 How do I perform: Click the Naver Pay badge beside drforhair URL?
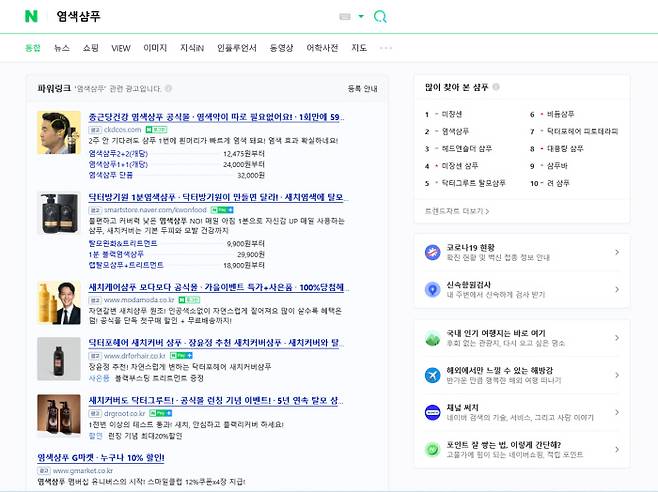tap(181, 356)
